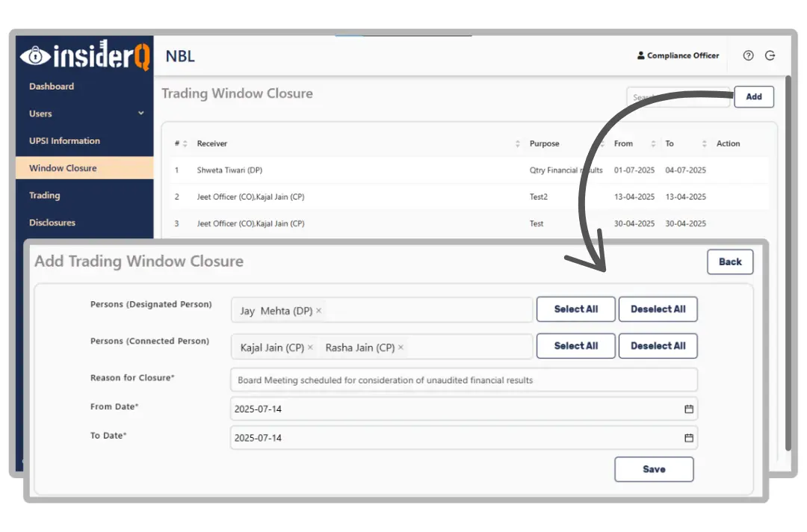The height and width of the screenshot is (532, 807).
Task: Select All designated persons
Action: (x=576, y=309)
